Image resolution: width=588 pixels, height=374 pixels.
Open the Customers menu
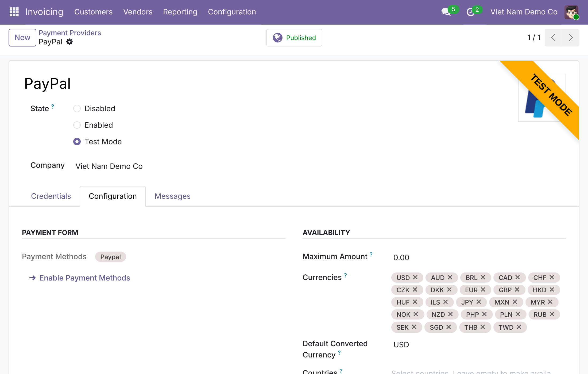(94, 12)
